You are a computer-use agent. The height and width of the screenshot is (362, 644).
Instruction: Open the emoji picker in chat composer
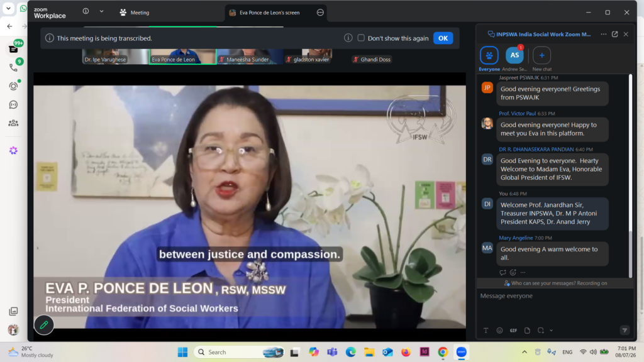pos(499,331)
